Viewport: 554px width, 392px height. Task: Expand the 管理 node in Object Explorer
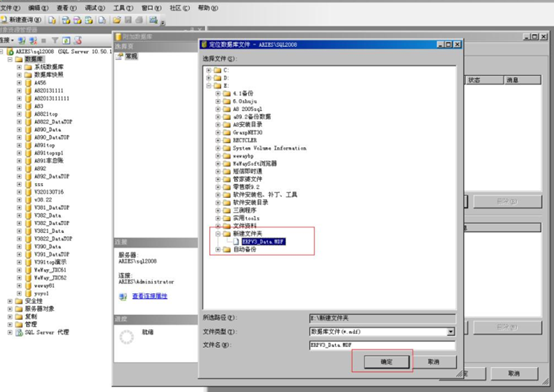10,324
